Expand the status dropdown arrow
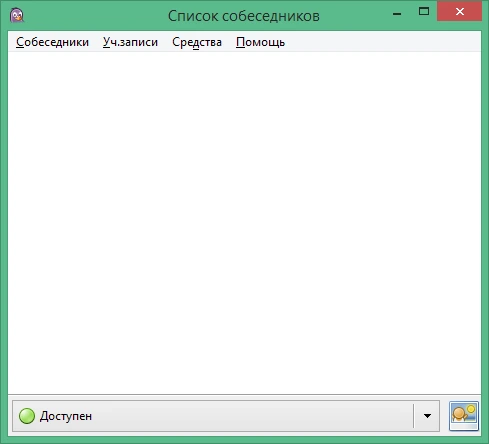This screenshot has width=489, height=444. pos(427,416)
